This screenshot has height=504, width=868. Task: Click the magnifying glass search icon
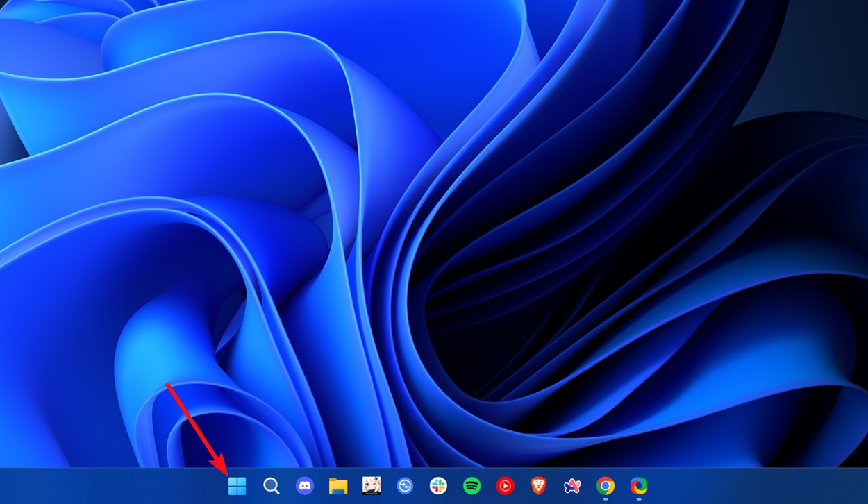tap(271, 486)
